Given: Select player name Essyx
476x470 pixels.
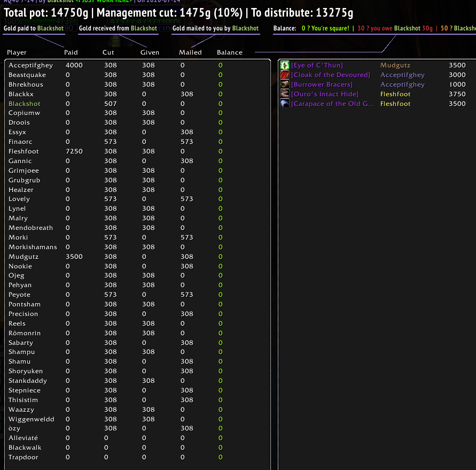Looking at the screenshot, I should (x=17, y=132).
